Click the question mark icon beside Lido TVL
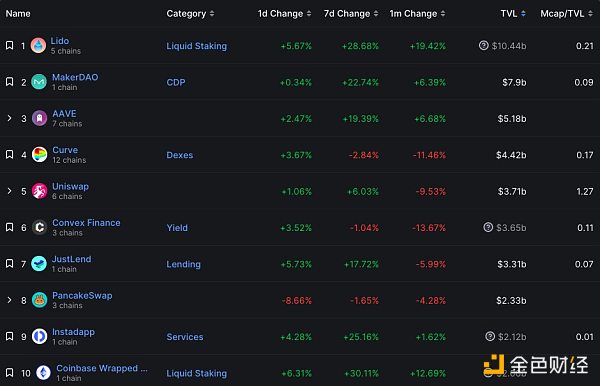 coord(484,46)
